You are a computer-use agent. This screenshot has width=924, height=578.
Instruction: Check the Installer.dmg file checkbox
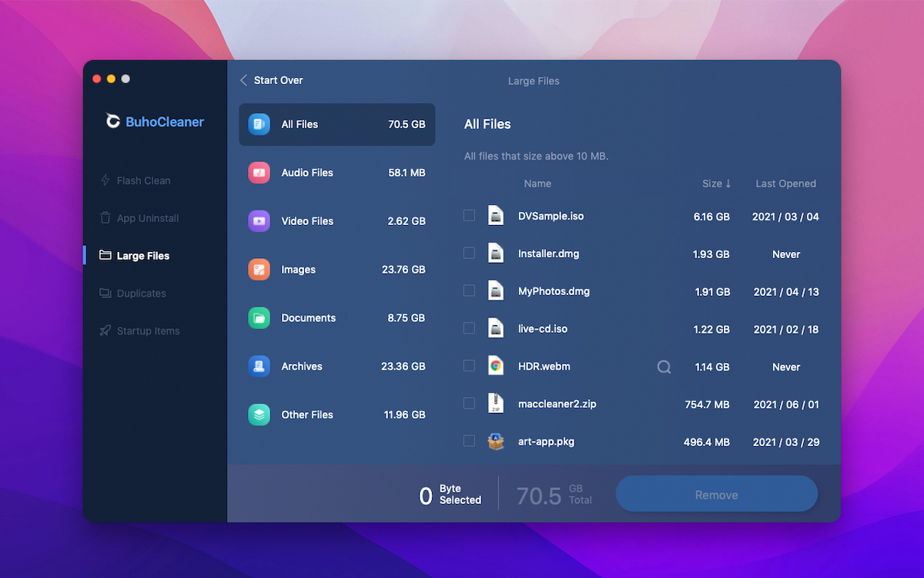(x=469, y=253)
